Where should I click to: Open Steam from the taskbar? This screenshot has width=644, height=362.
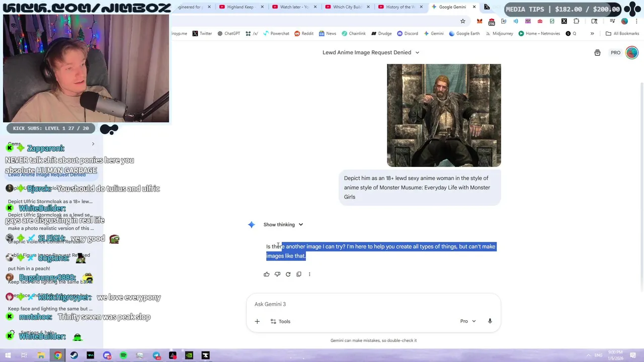tap(74, 355)
